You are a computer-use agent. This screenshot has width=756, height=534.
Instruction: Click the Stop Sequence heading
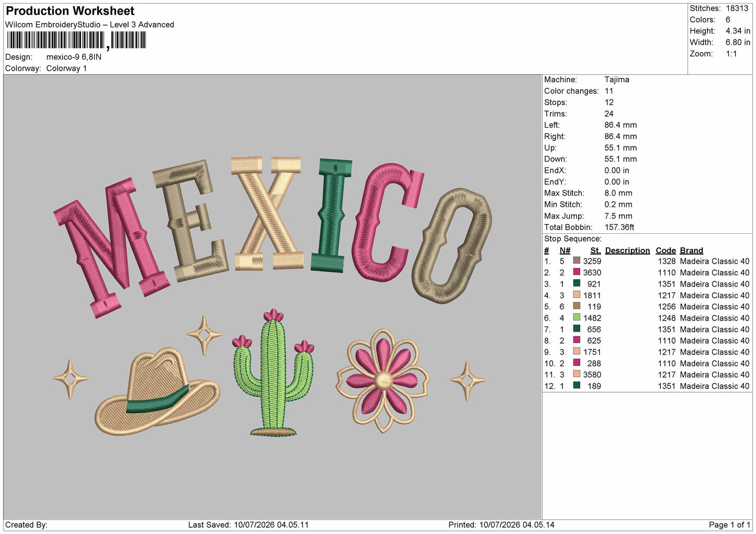[x=573, y=239]
